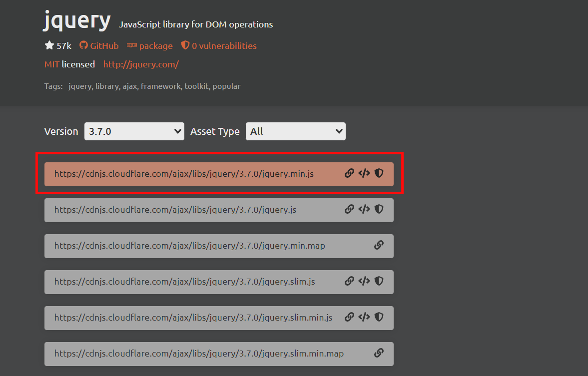Copy script tag icon for jquery.slim.min.js
This screenshot has height=376, width=588.
pos(364,317)
